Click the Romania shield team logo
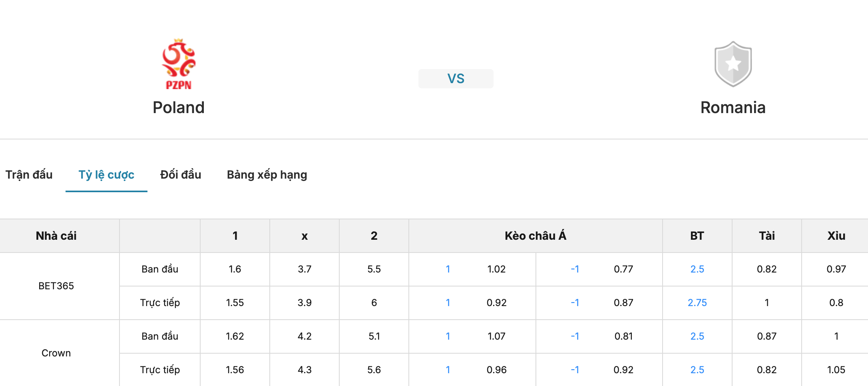The height and width of the screenshot is (386, 868). tap(733, 64)
